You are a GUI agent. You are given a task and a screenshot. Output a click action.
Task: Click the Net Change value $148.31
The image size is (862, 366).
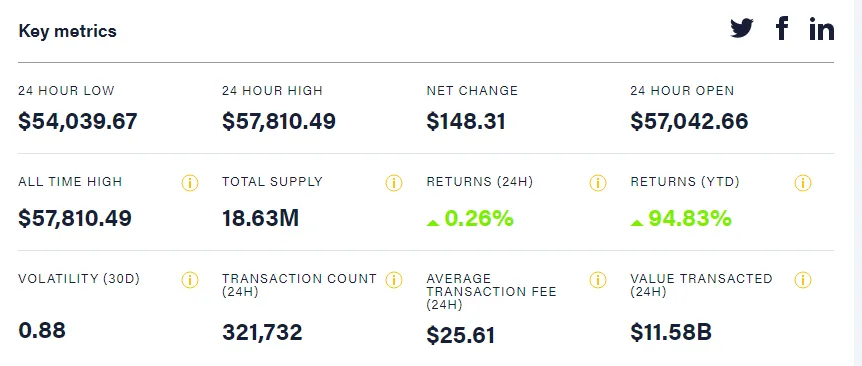[466, 121]
